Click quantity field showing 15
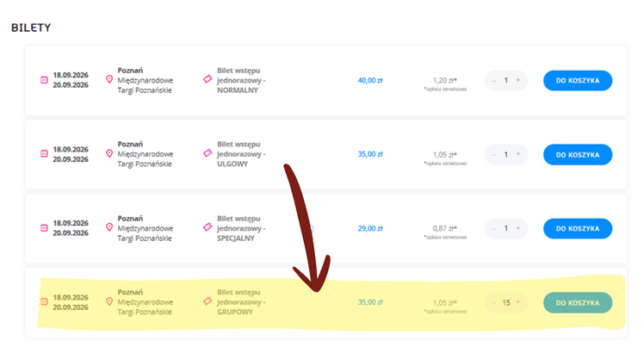644x359 pixels. pyautogui.click(x=506, y=303)
